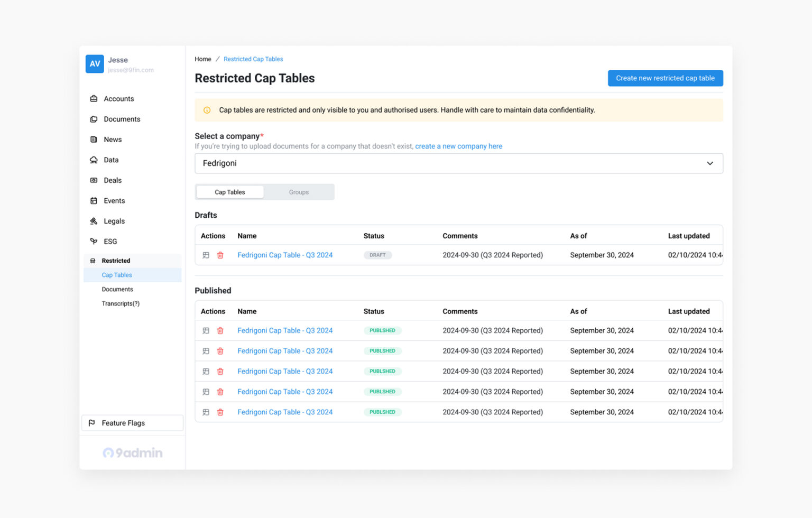Delete the draft cap table with trash icon
Screen dimensions: 812x518
[220, 255]
